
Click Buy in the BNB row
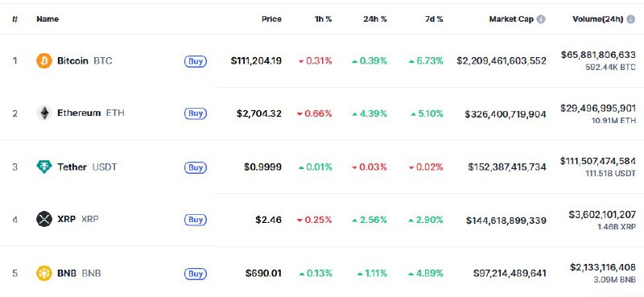pyautogui.click(x=195, y=274)
